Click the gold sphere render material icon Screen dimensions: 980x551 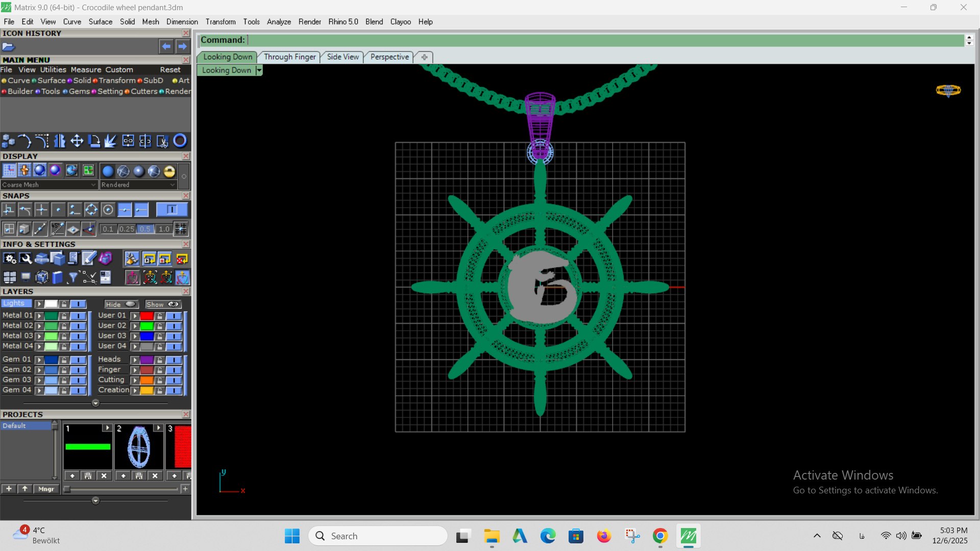169,171
